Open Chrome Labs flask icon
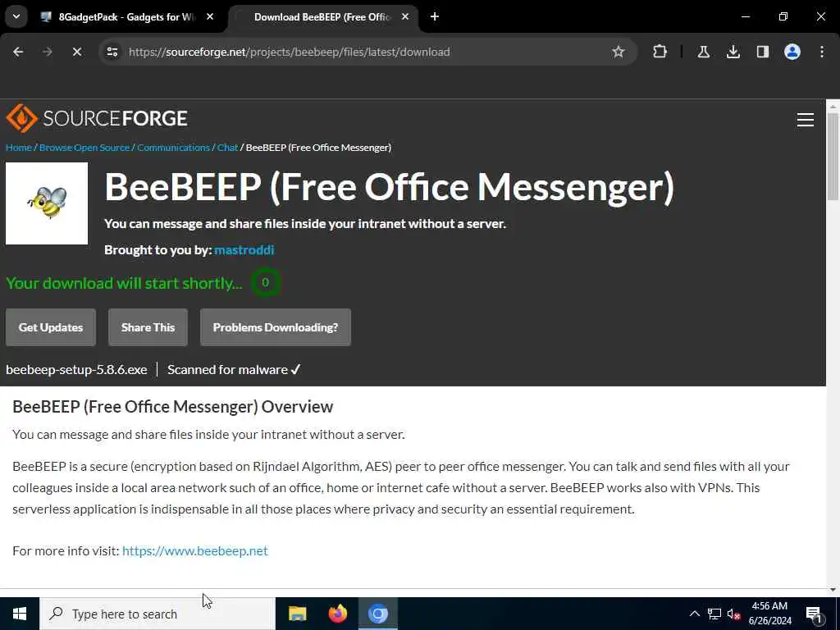 pos(704,52)
